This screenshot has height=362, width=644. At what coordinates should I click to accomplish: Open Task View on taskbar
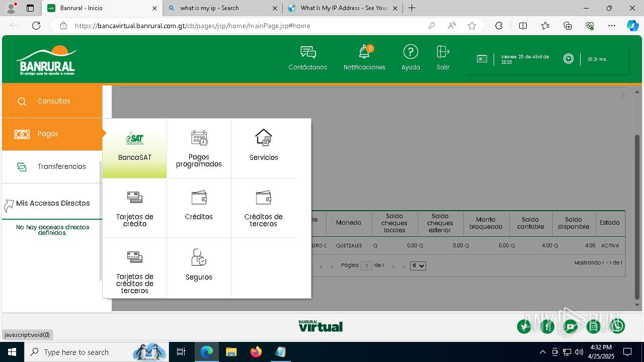coord(182,352)
